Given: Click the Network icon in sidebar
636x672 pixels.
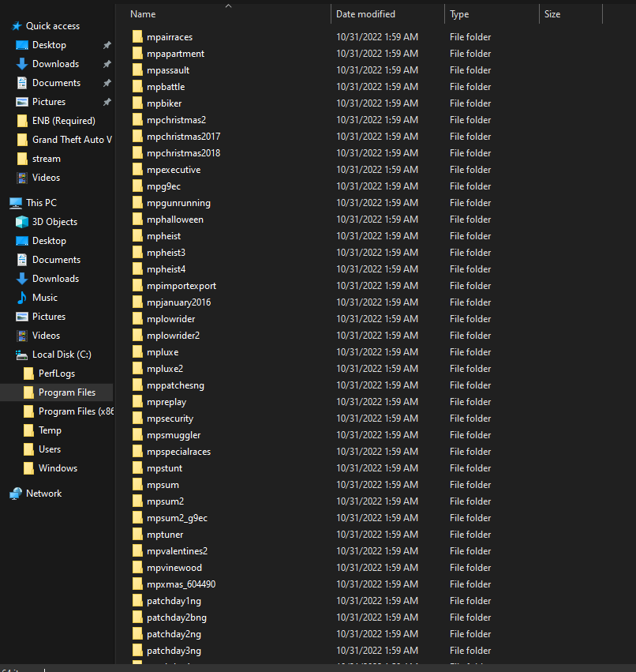Looking at the screenshot, I should [16, 494].
